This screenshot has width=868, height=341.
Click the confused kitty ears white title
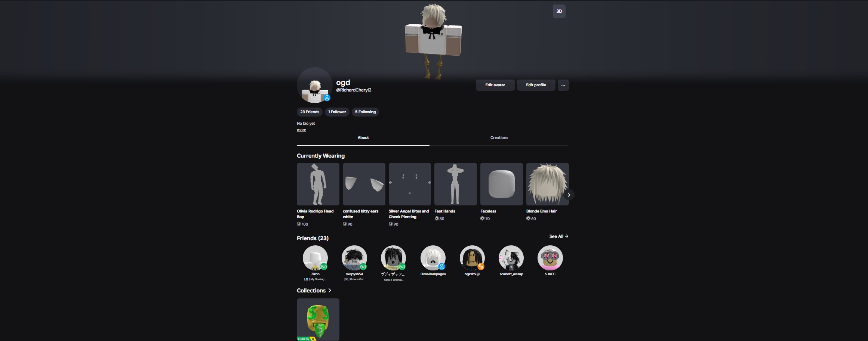click(x=360, y=214)
